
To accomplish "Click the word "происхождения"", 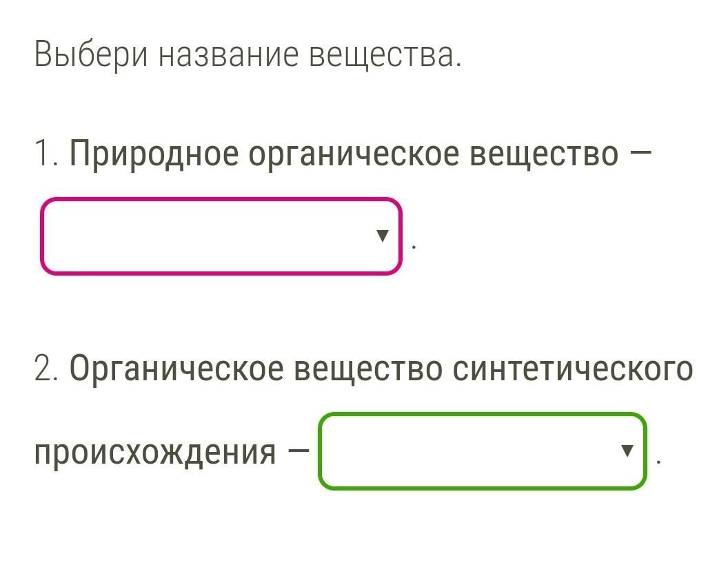I will [x=155, y=453].
